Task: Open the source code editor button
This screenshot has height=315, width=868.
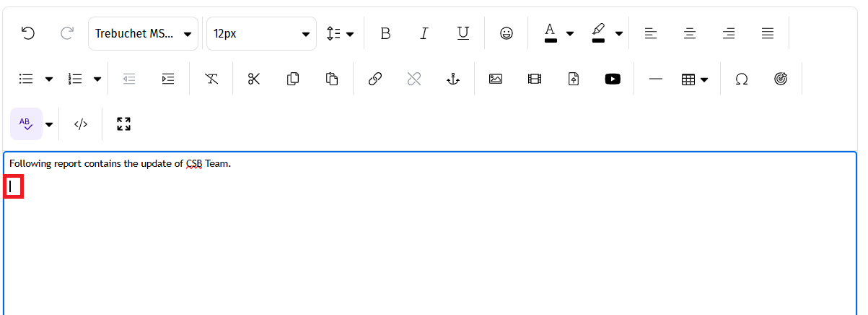Action: (x=81, y=124)
